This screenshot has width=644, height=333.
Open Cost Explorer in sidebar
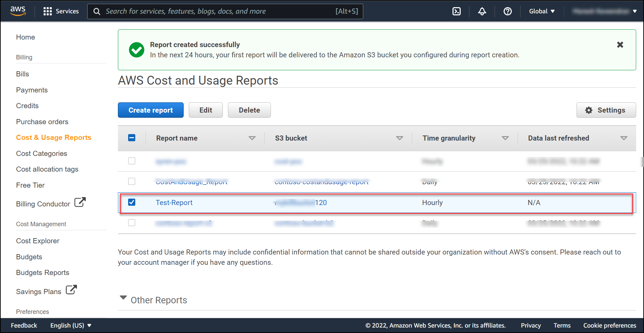click(38, 241)
